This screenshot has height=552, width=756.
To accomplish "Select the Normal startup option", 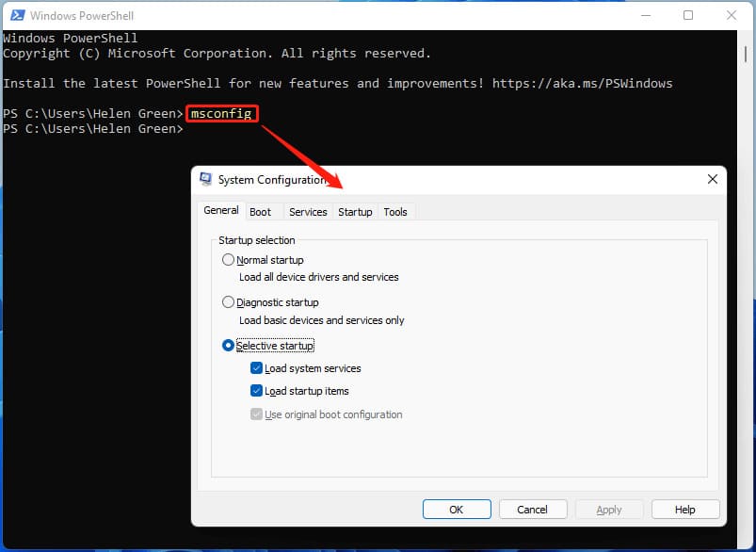I will pyautogui.click(x=229, y=260).
